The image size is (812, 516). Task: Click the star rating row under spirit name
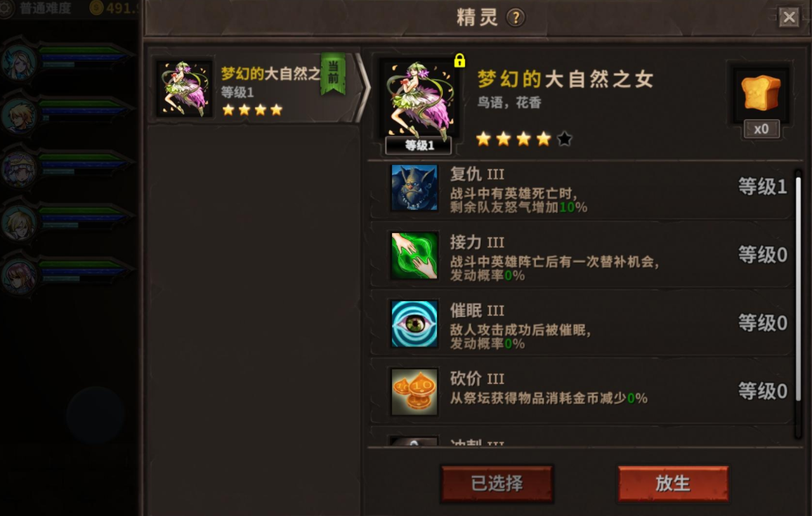[x=524, y=139]
